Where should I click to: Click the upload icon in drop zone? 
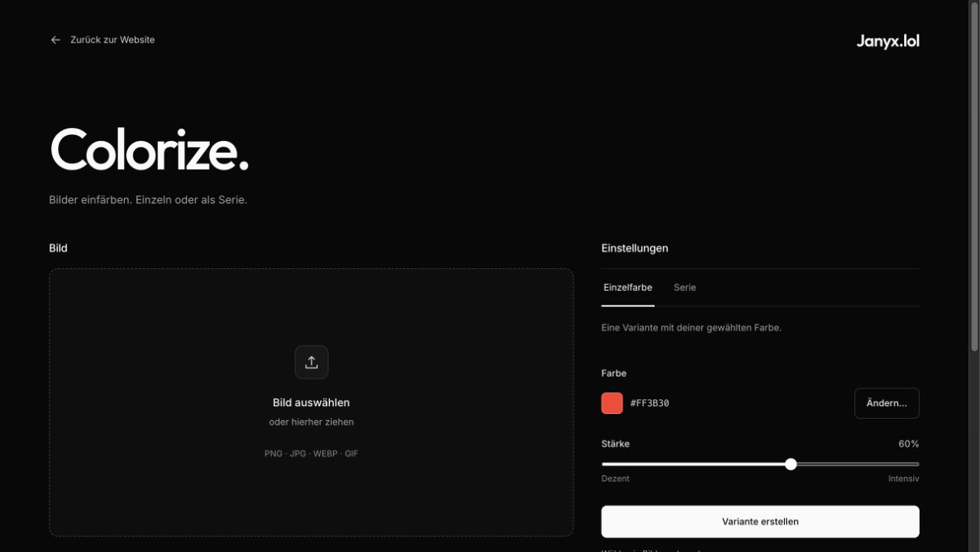pyautogui.click(x=311, y=362)
